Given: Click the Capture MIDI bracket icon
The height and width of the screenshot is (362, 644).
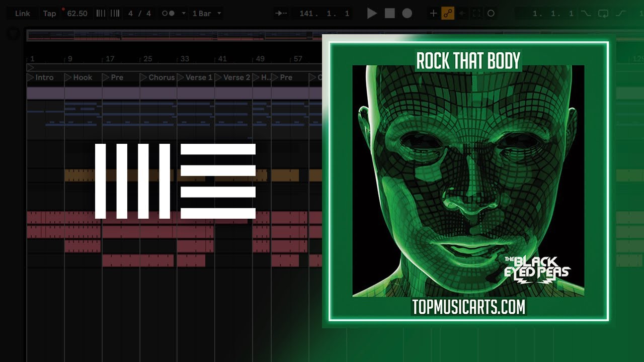Looking at the screenshot, I should point(476,14).
